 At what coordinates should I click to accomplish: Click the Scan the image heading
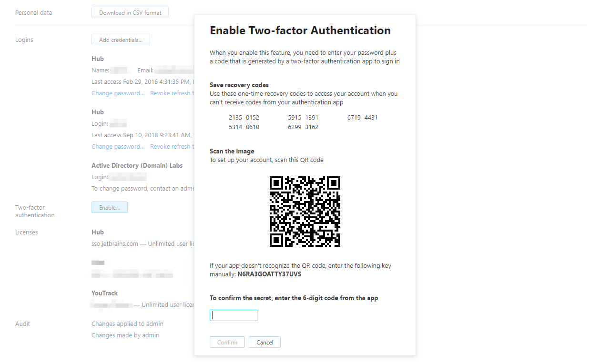point(232,151)
